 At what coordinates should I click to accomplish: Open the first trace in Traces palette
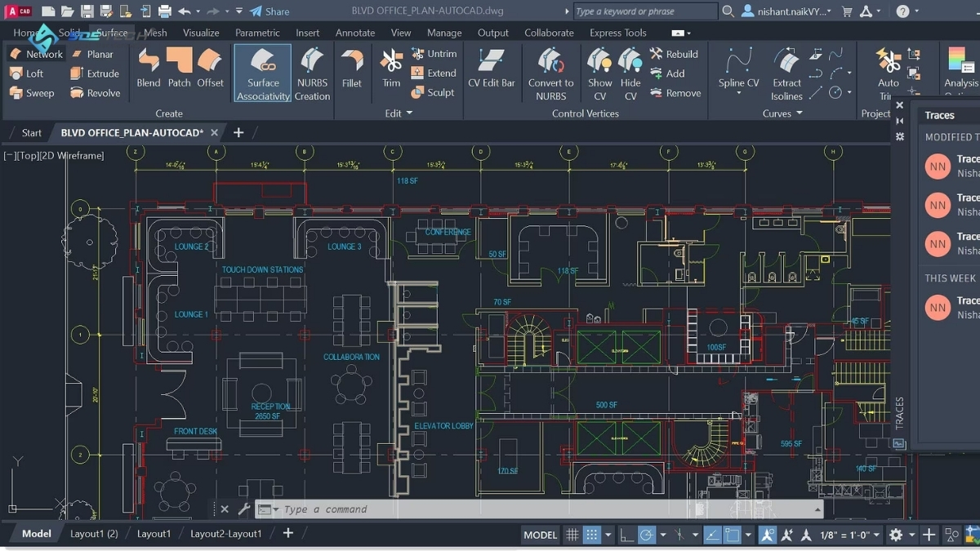point(951,167)
